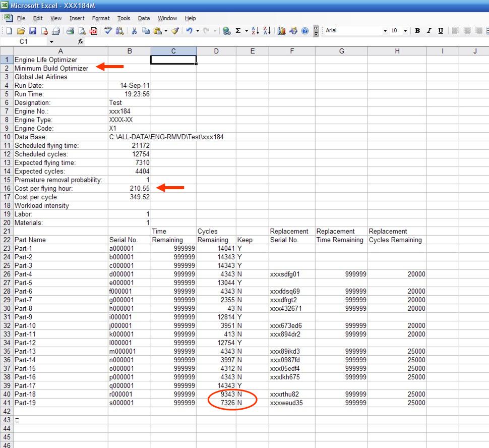Viewport: 489px width, 448px height.
Task: Click the Save icon in toolbar
Action: pyautogui.click(x=33, y=31)
